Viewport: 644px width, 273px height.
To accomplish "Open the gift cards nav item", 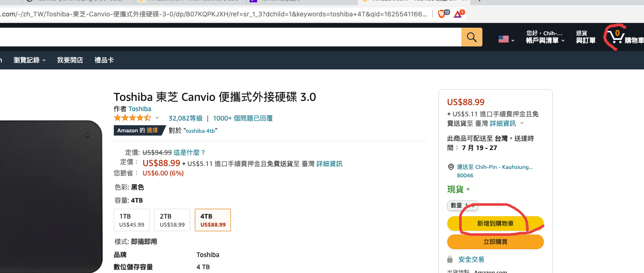I will pyautogui.click(x=104, y=60).
